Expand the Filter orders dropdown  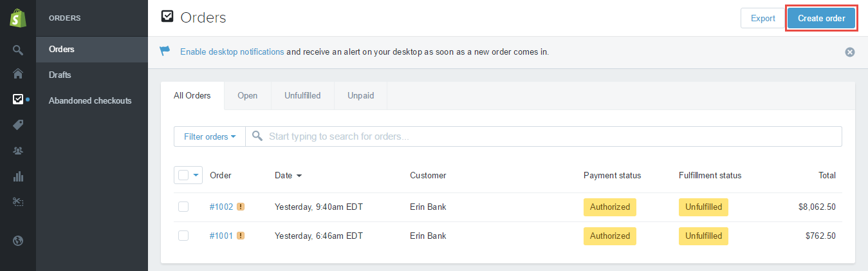210,136
